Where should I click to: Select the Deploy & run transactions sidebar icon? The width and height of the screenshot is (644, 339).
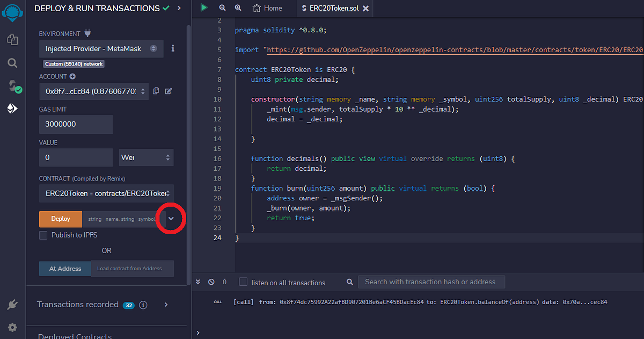(12, 109)
